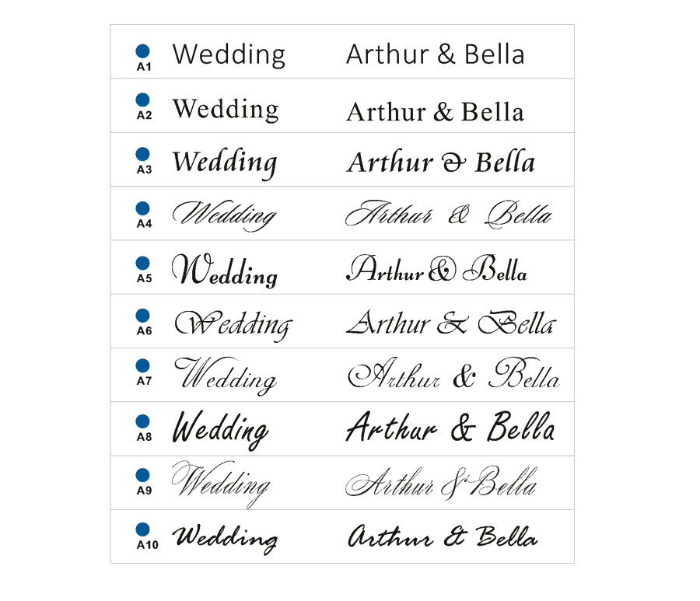Choose the A4 font style dot
700x601 pixels.
[x=142, y=208]
